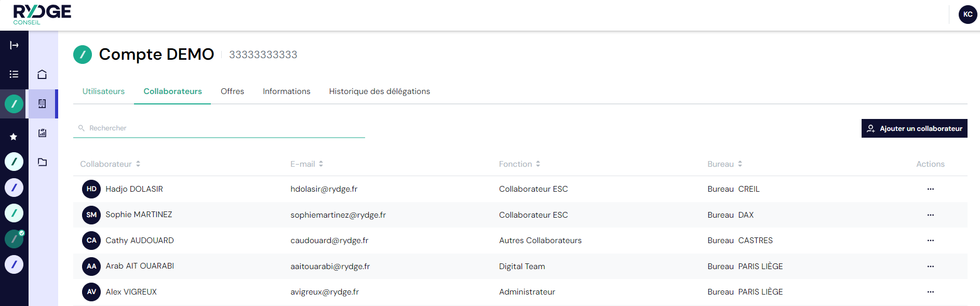
Task: Sort the Bureau column
Action: tap(740, 164)
